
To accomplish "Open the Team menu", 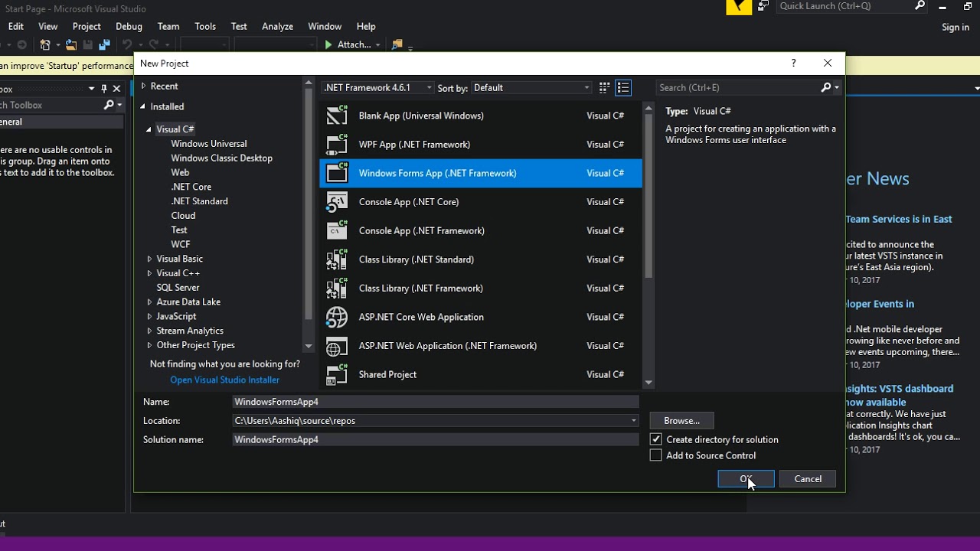I will point(168,26).
